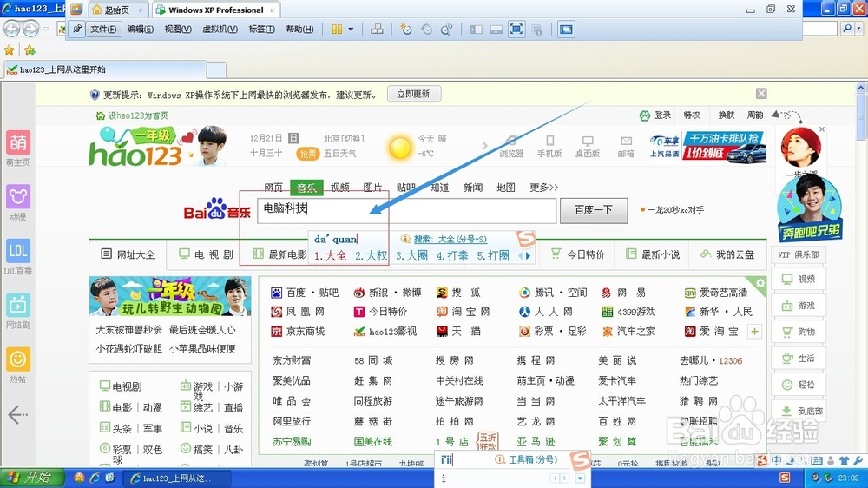The width and height of the screenshot is (868, 488).
Task: Click 搜索: 大全 IME search suggestion
Action: pos(450,240)
